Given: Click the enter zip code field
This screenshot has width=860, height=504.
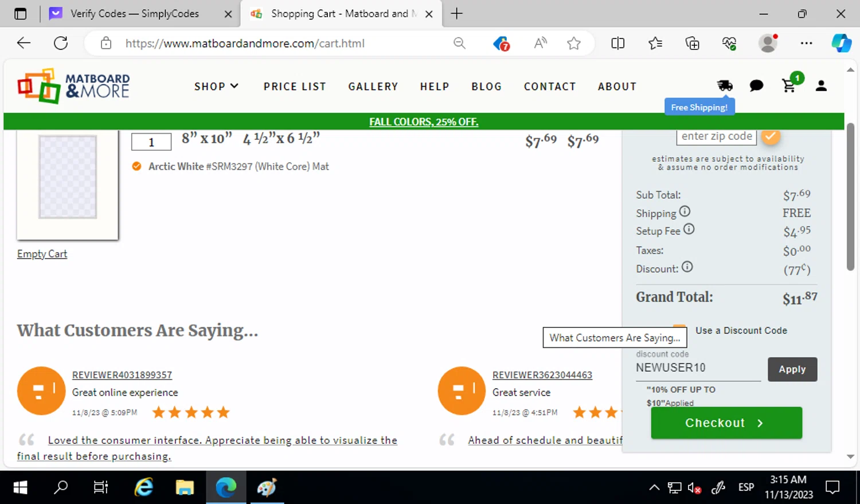Looking at the screenshot, I should 717,136.
